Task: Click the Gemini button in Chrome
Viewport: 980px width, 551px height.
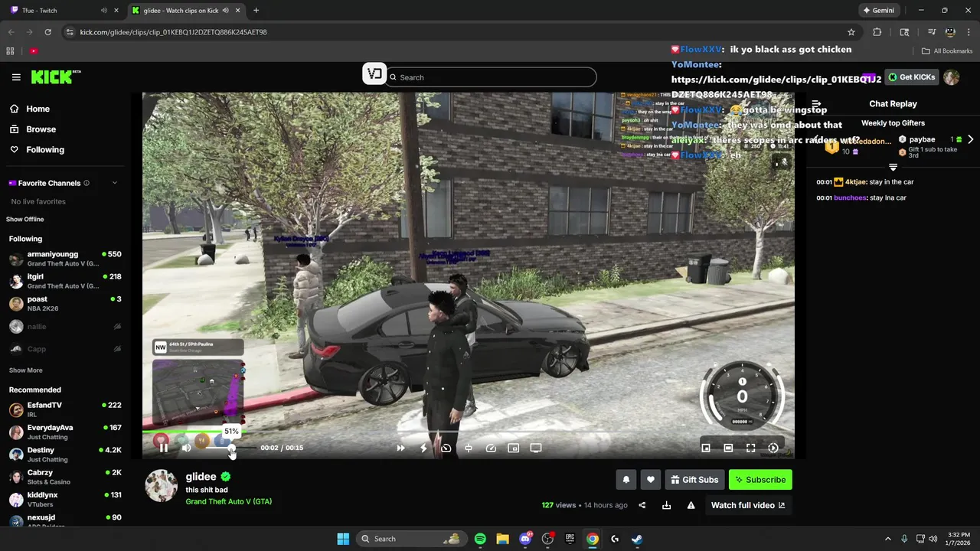Action: point(878,11)
